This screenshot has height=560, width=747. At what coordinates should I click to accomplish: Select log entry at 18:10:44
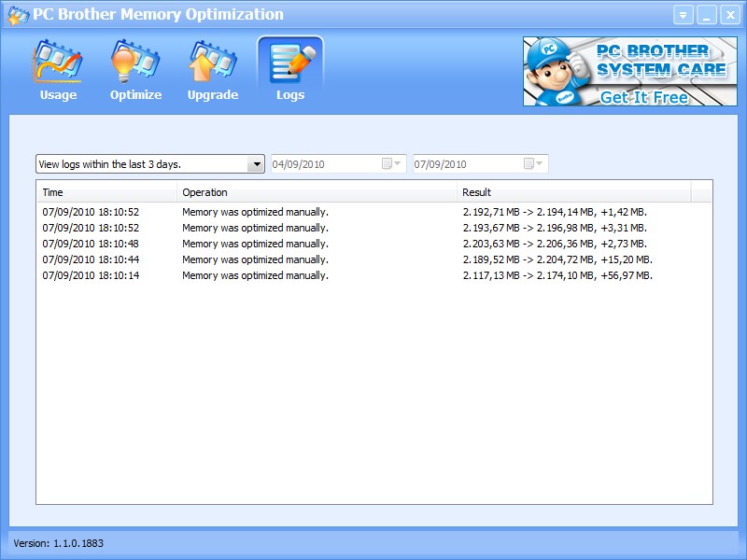click(x=374, y=259)
